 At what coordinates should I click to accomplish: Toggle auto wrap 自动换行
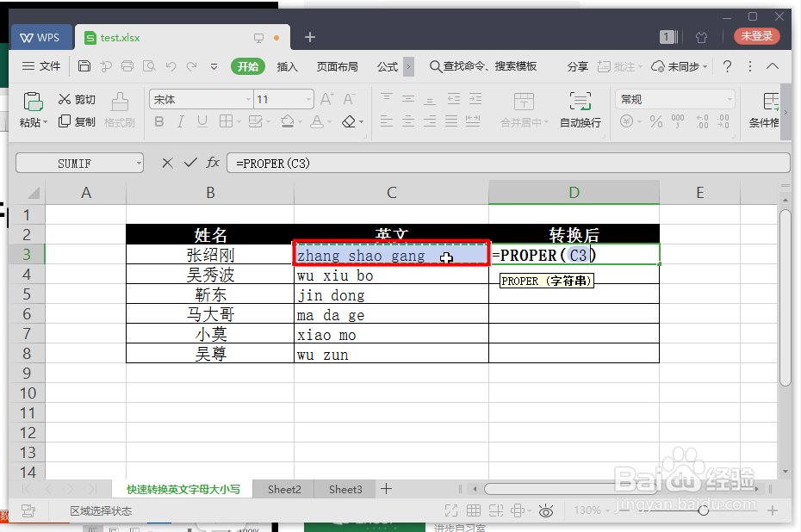pyautogui.click(x=581, y=109)
